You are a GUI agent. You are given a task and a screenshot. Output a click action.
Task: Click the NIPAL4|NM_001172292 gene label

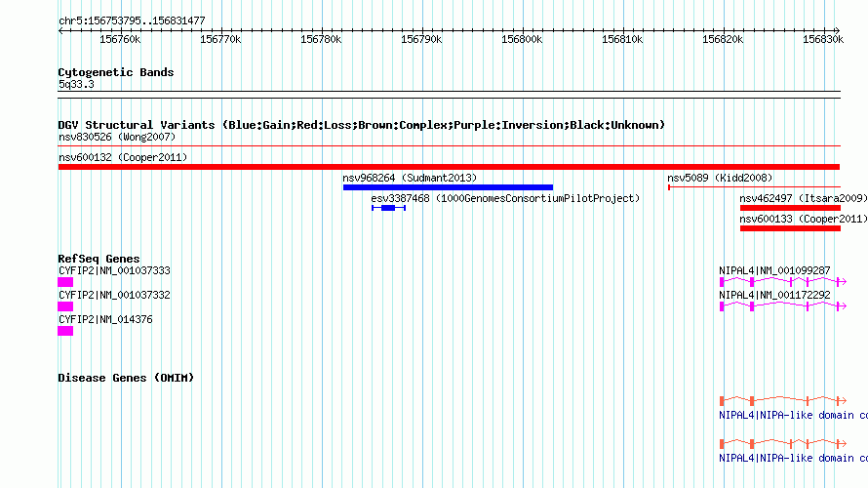coord(774,295)
